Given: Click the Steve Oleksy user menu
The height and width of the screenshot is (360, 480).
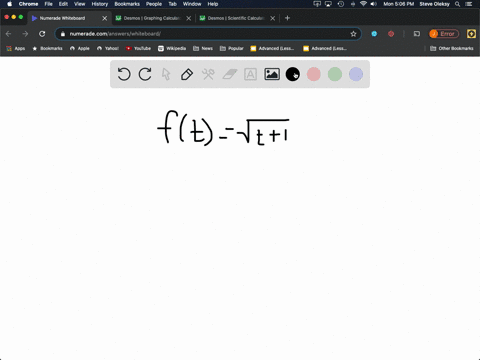Looking at the screenshot, I should pyautogui.click(x=434, y=4).
